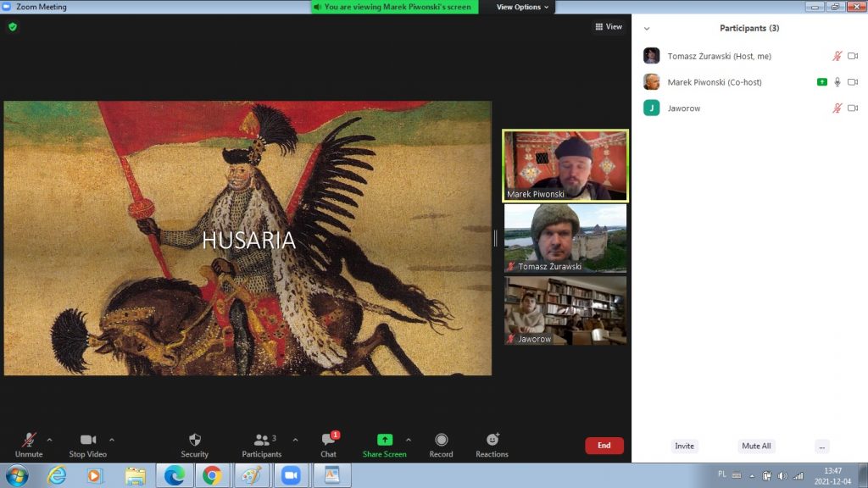The width and height of the screenshot is (868, 488).
Task: Toggle the Participants panel icon
Action: (261, 441)
